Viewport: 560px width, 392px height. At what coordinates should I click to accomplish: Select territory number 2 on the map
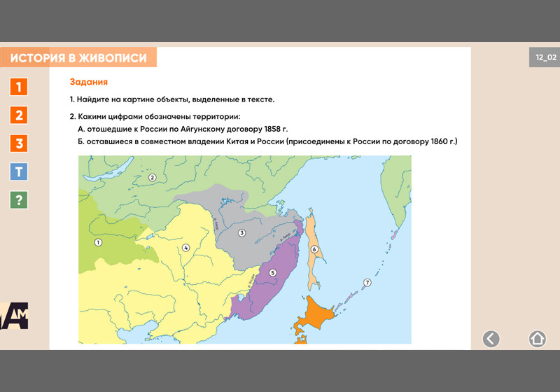pyautogui.click(x=152, y=178)
